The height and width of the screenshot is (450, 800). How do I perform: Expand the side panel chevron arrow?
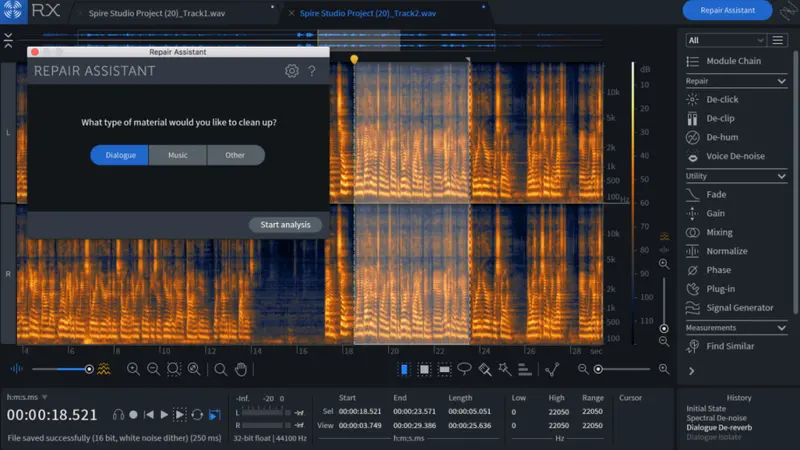pyautogui.click(x=691, y=371)
